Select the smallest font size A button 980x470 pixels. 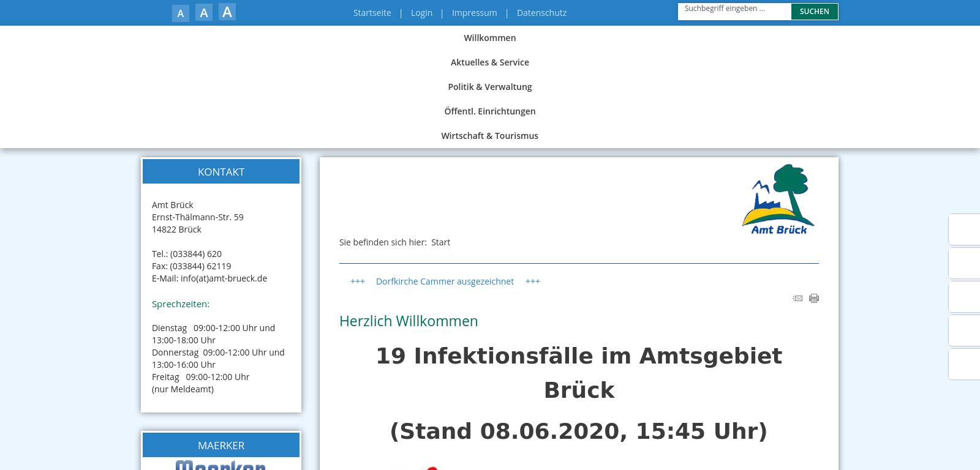(x=180, y=13)
